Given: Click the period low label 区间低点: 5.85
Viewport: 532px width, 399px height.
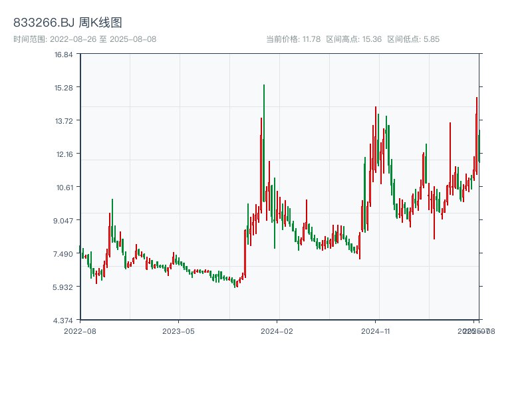Looking at the screenshot, I should (413, 39).
